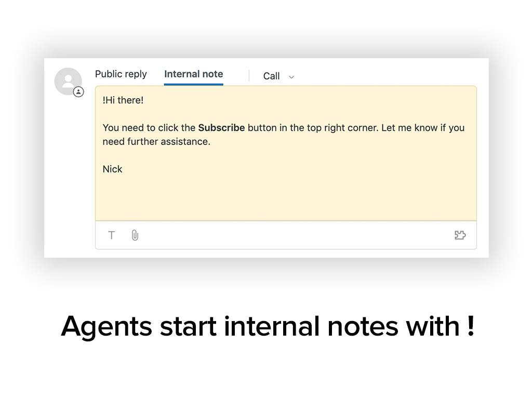Open the text formatting T icon
The image size is (532, 399).
click(111, 235)
